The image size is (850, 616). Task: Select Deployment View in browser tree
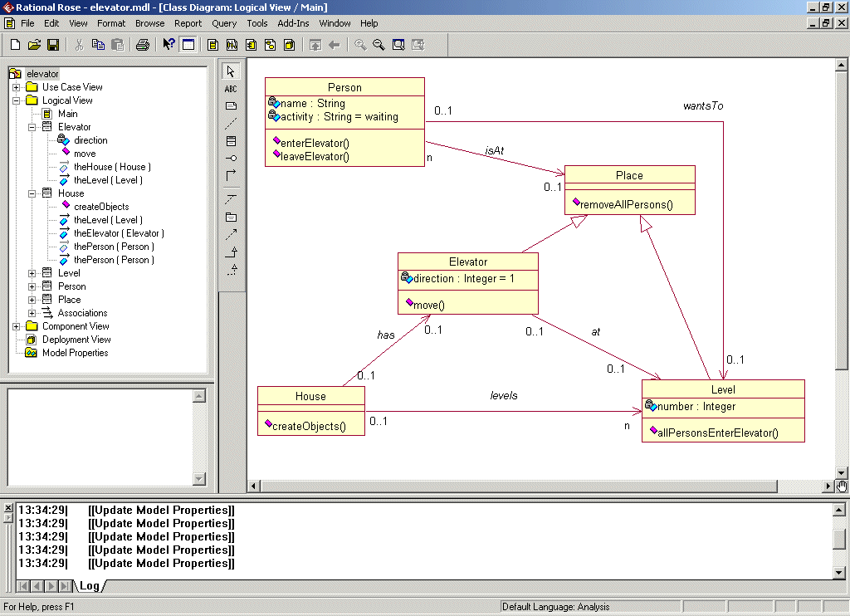76,340
